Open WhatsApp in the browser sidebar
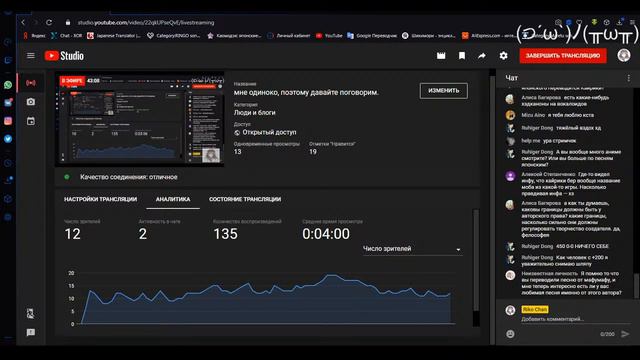The width and height of the screenshot is (640, 360). [x=8, y=85]
